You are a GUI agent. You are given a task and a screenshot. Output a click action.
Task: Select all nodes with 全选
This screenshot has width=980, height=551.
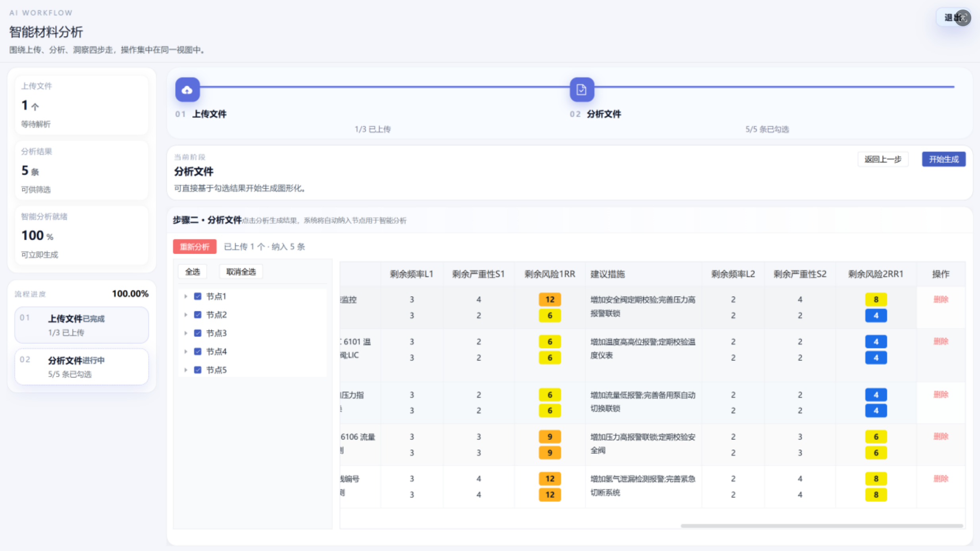(193, 272)
